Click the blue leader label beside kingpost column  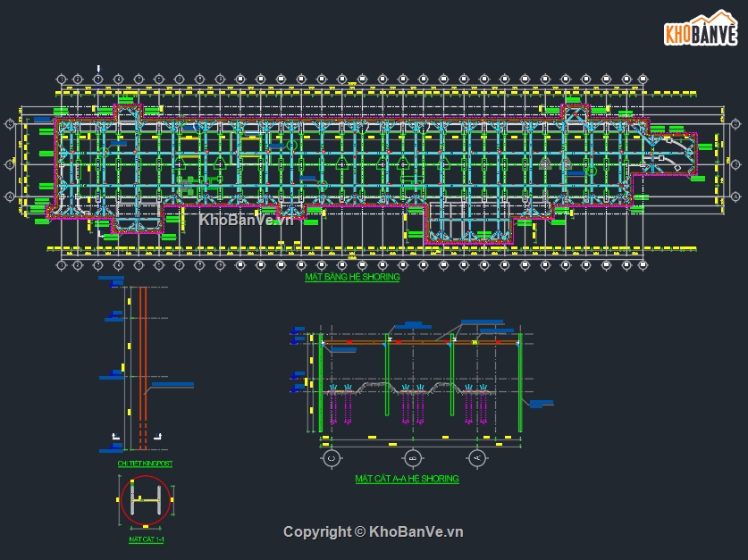(x=172, y=385)
